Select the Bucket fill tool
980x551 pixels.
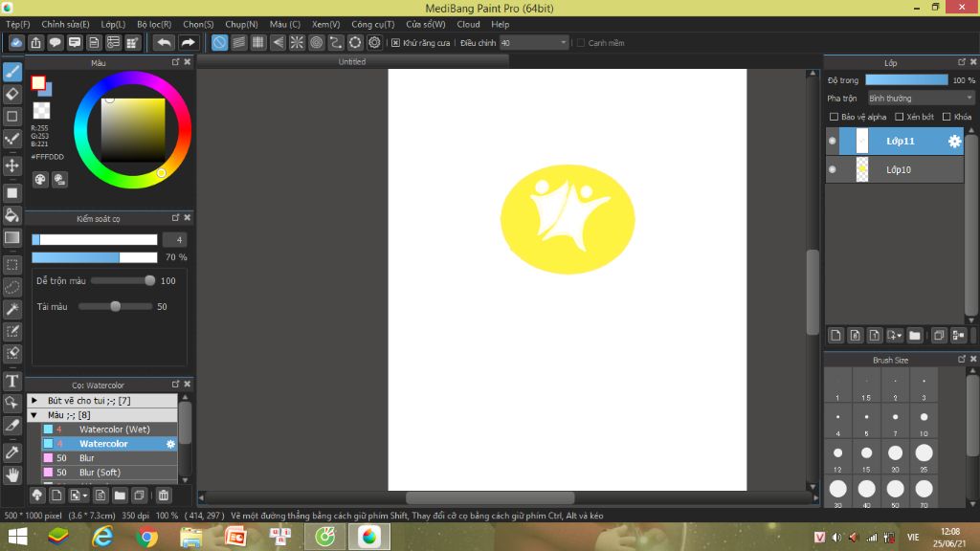pyautogui.click(x=12, y=215)
